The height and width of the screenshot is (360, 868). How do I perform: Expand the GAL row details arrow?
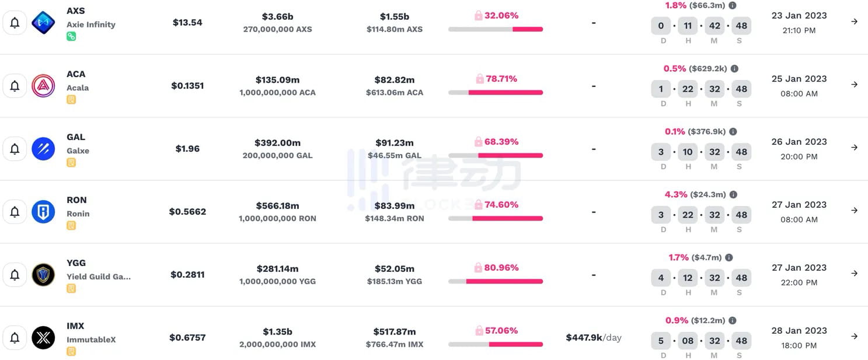[853, 148]
